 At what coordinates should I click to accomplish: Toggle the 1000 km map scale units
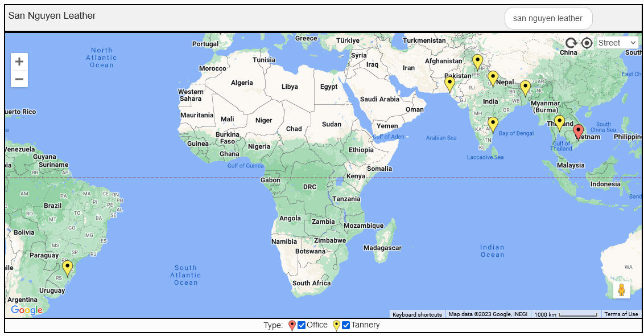tap(565, 314)
